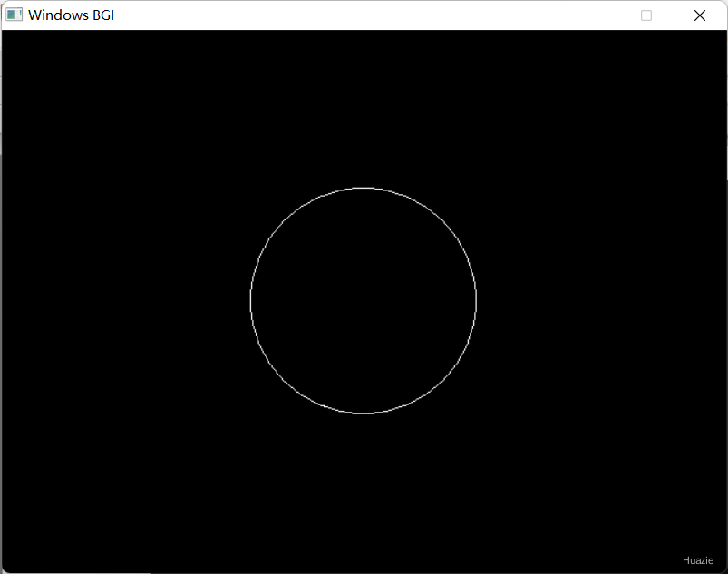Click the leftmost point of the circle outline
This screenshot has width=728, height=574.
point(250,300)
